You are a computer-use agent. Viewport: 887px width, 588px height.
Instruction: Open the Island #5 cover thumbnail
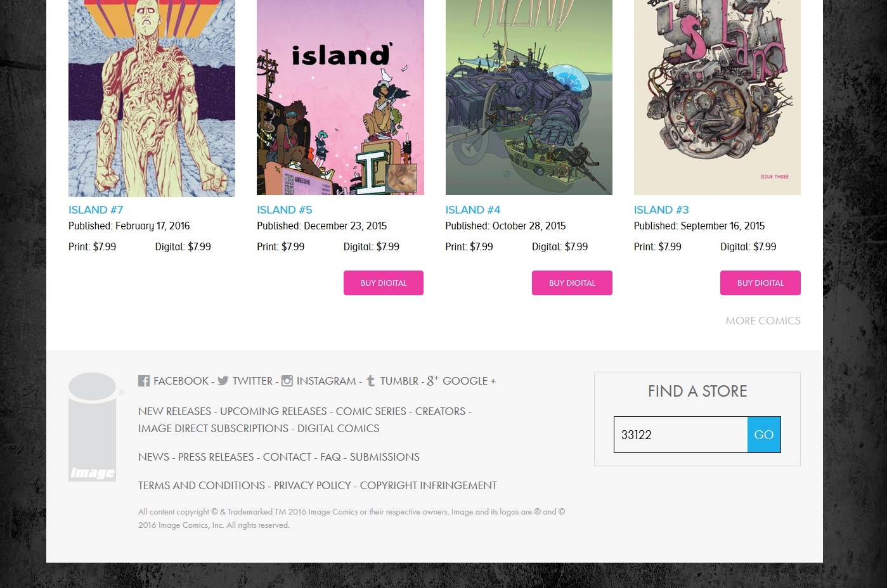tap(340, 98)
